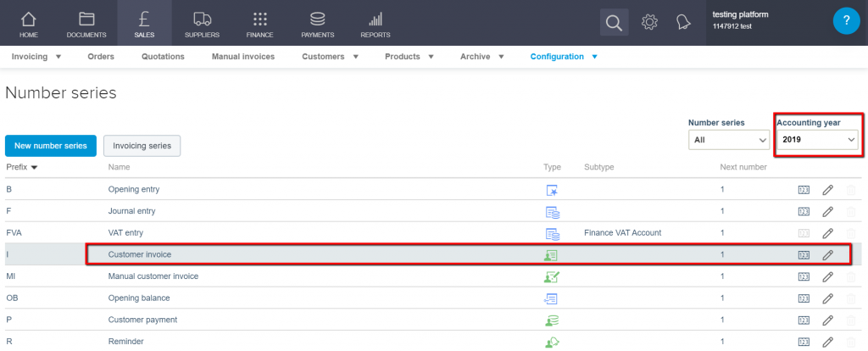
Task: Click the Name column header
Action: click(119, 167)
